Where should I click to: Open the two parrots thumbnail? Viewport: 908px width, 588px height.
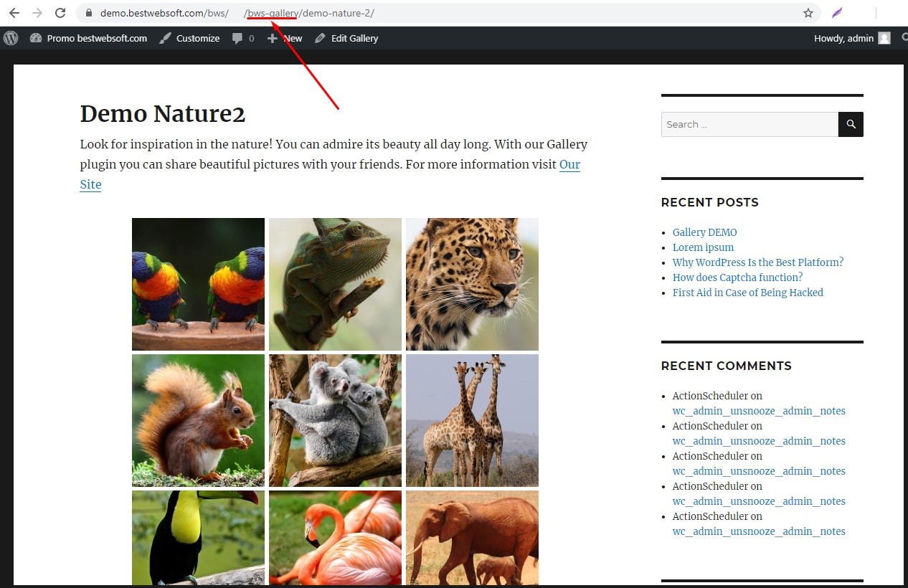(x=198, y=284)
